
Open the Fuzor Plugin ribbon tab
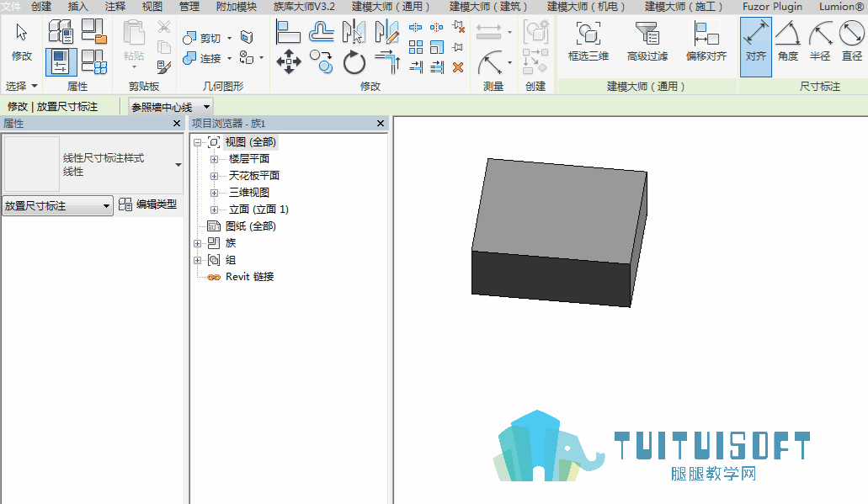pos(772,7)
